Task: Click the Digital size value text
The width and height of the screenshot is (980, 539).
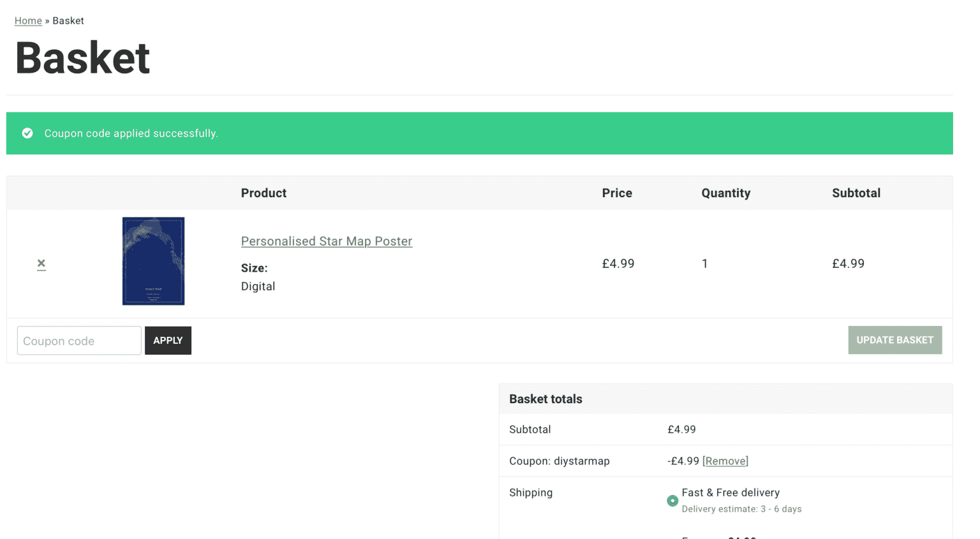Action: (x=258, y=286)
